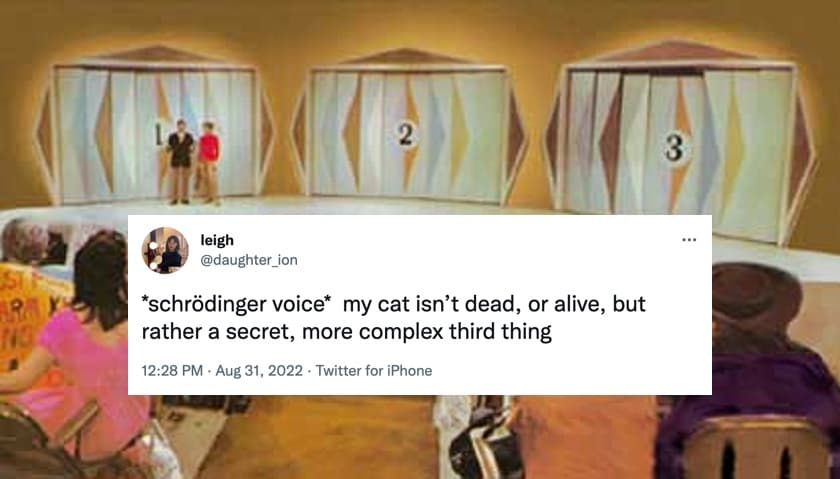
Task: Choose the number 2 badge on middle door
Action: pyautogui.click(x=407, y=134)
